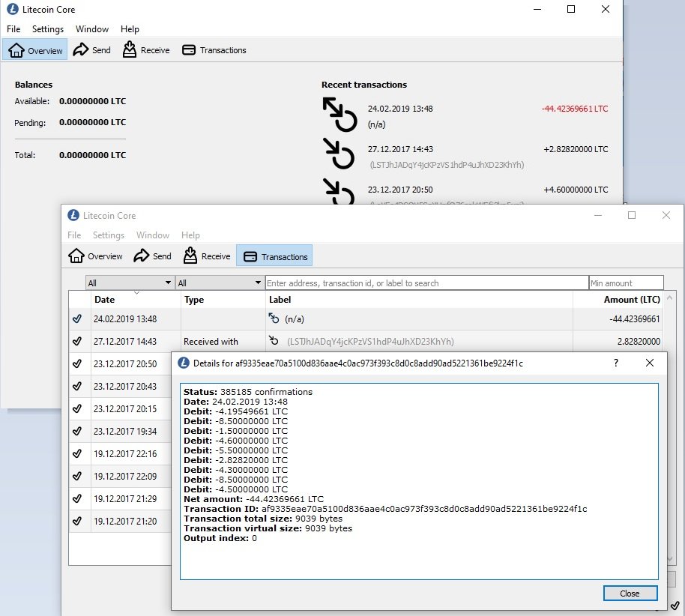Click Receive icon in front window toolbar
This screenshot has width=685, height=616.
pos(190,256)
